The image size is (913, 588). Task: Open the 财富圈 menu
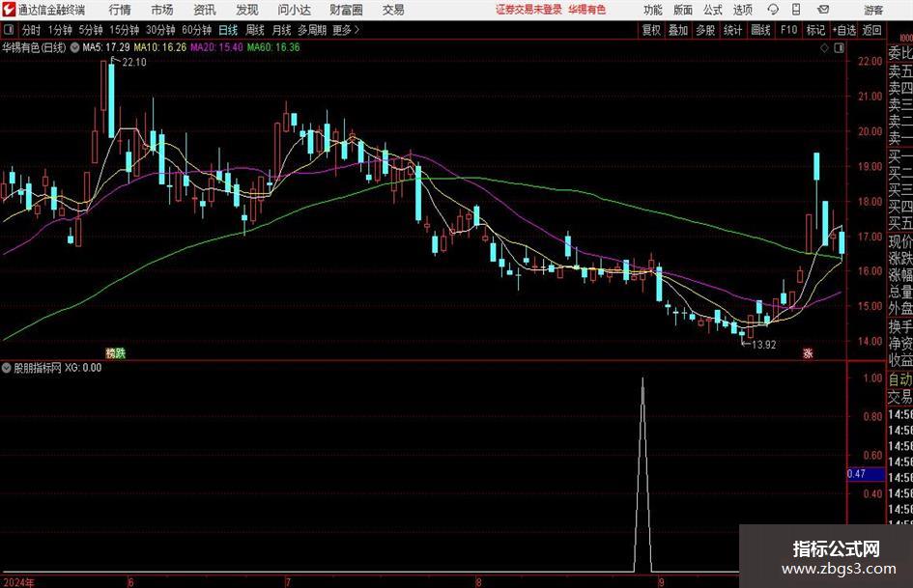[x=346, y=10]
